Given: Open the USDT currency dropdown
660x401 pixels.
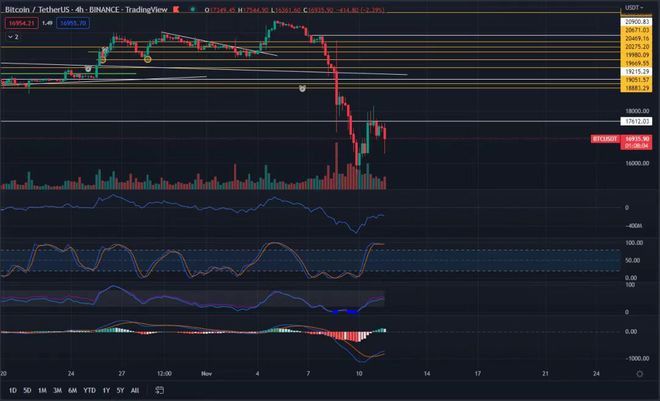Looking at the screenshot, I should tap(631, 8).
